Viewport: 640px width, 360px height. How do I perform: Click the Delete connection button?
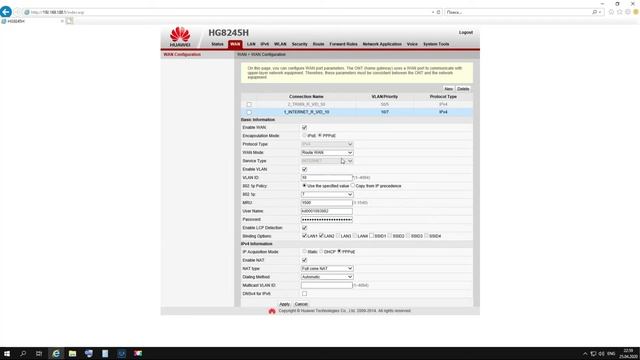point(463,89)
